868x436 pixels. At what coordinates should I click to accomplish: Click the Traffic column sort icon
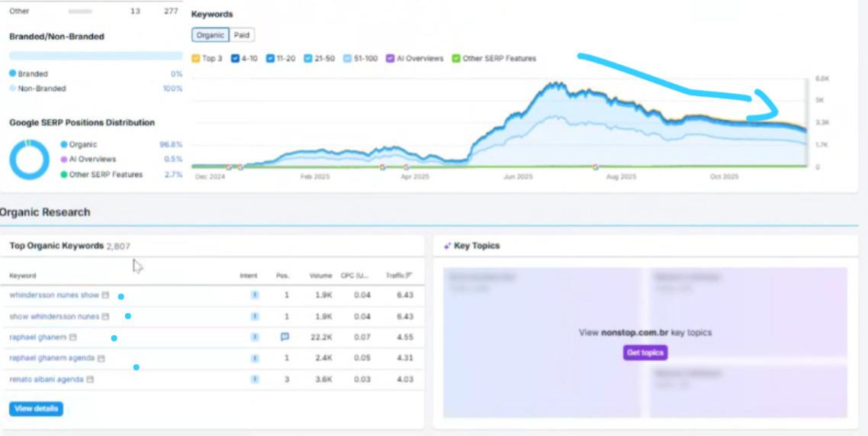410,276
